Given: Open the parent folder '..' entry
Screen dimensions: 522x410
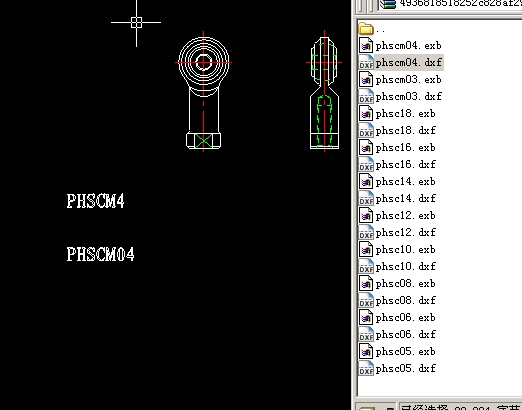Looking at the screenshot, I should [x=372, y=29].
